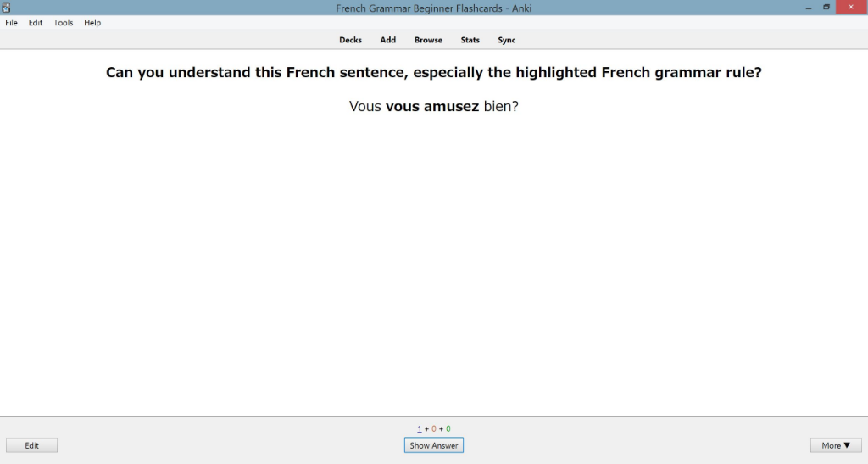Go to Decks list
868x464 pixels.
pos(350,40)
